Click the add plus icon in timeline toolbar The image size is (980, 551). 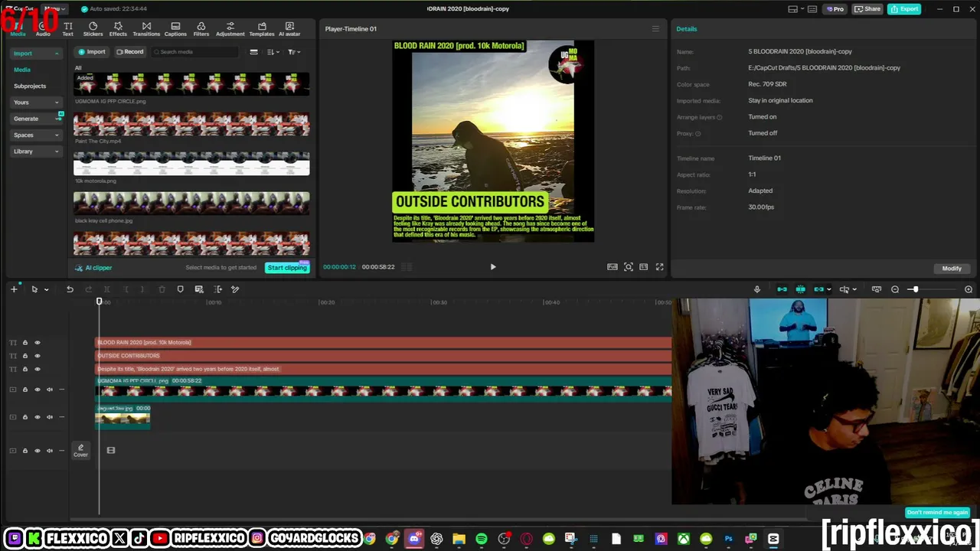(14, 289)
